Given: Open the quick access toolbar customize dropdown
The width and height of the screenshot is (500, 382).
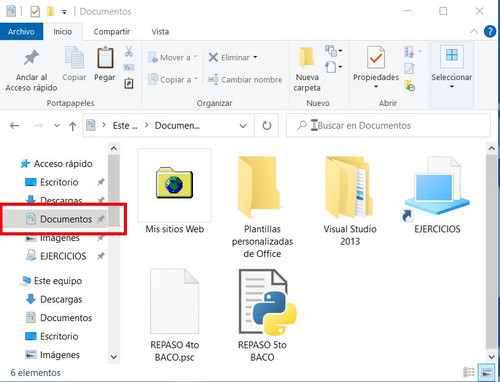Looking at the screenshot, I should point(64,12).
